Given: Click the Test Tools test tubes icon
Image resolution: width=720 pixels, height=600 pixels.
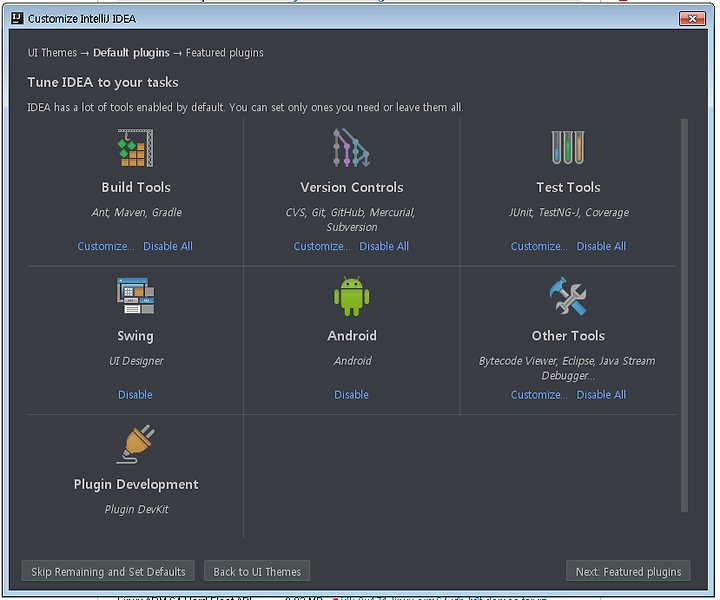Looking at the screenshot, I should click(x=568, y=147).
